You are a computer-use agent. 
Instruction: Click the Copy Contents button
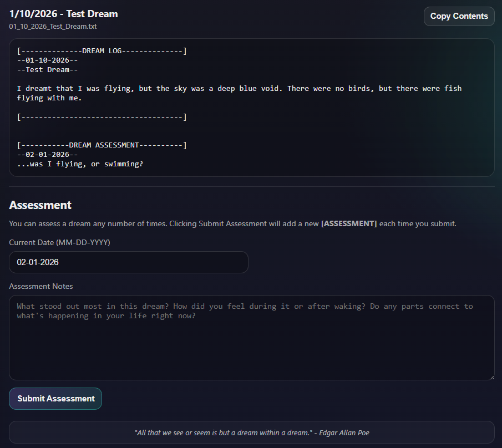[459, 16]
